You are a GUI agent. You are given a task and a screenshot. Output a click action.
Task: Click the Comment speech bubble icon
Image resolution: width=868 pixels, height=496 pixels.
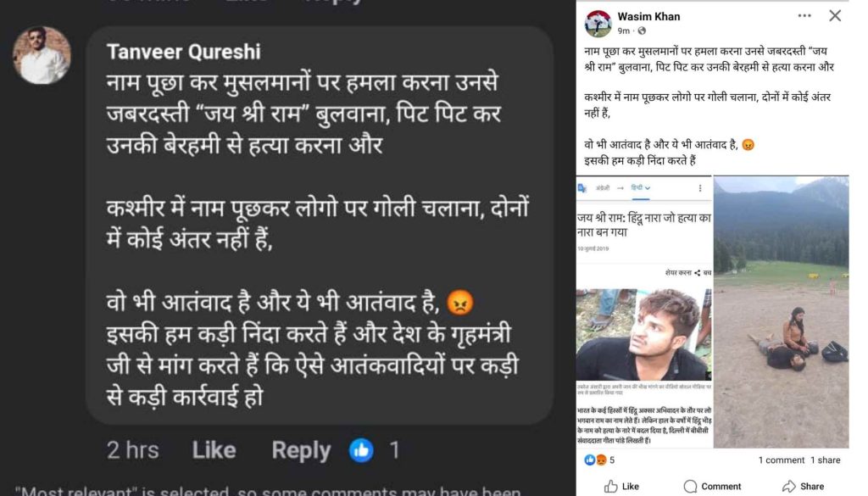(690, 486)
